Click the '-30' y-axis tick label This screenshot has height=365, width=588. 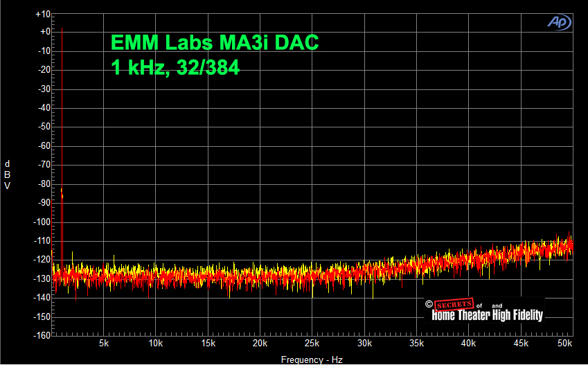44,89
